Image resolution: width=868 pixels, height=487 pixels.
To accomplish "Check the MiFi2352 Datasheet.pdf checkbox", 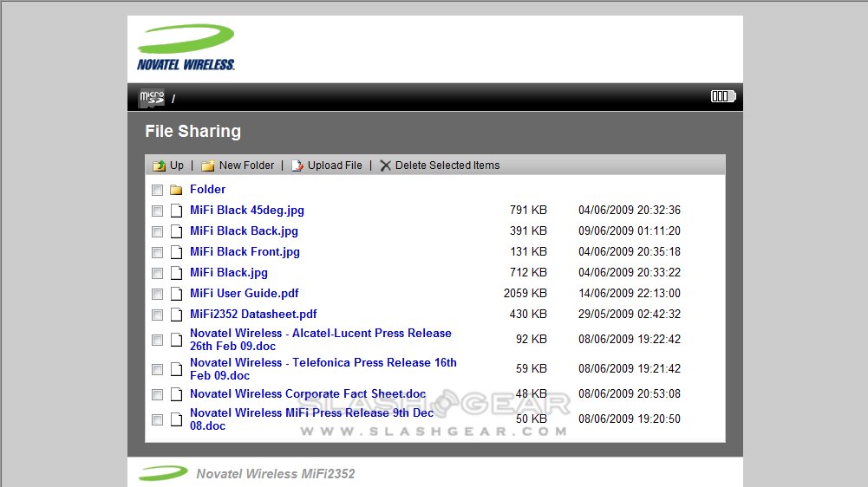I will coord(157,315).
